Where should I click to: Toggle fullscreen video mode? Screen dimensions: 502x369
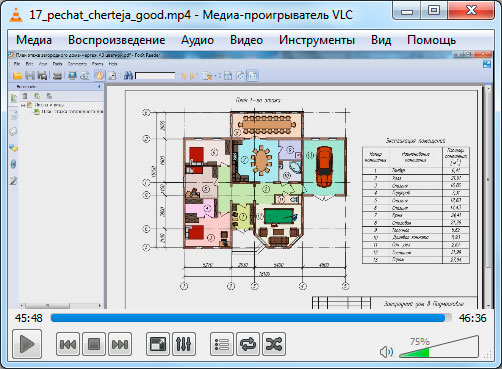pyautogui.click(x=158, y=344)
